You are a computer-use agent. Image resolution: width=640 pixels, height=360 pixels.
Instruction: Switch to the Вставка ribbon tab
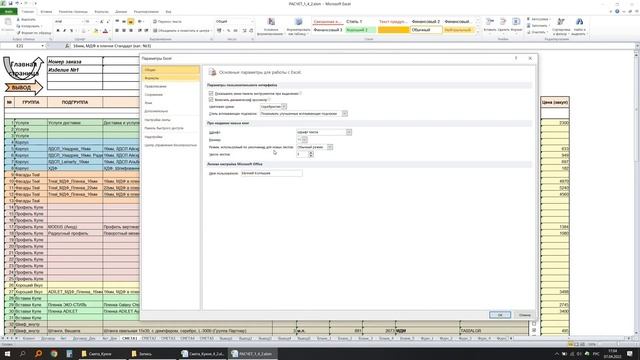click(x=46, y=11)
